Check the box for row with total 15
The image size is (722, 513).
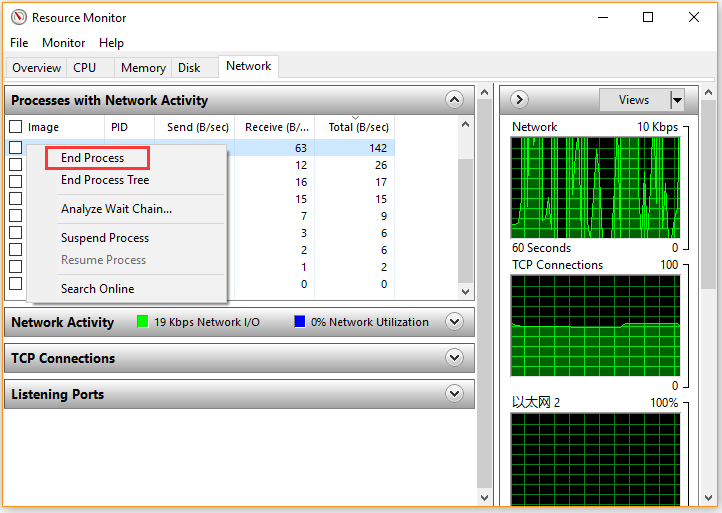[16, 198]
